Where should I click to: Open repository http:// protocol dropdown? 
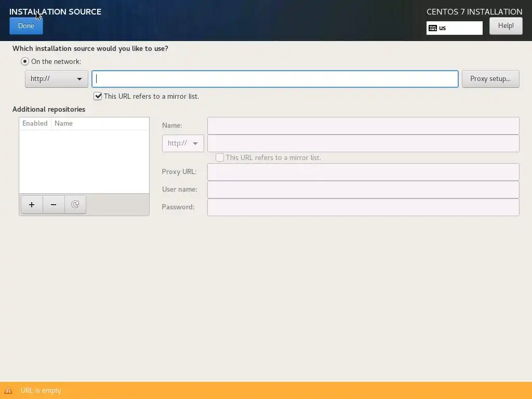pyautogui.click(x=183, y=143)
